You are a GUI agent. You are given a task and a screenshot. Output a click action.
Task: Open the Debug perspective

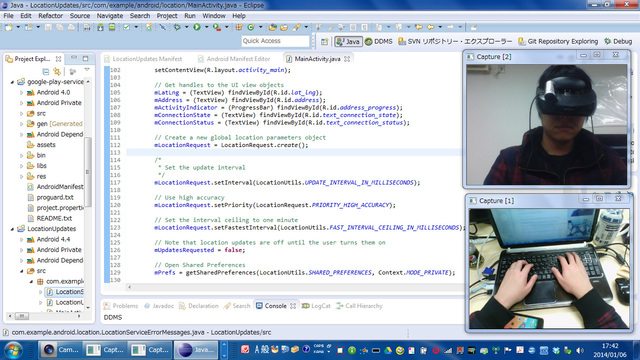coord(618,41)
